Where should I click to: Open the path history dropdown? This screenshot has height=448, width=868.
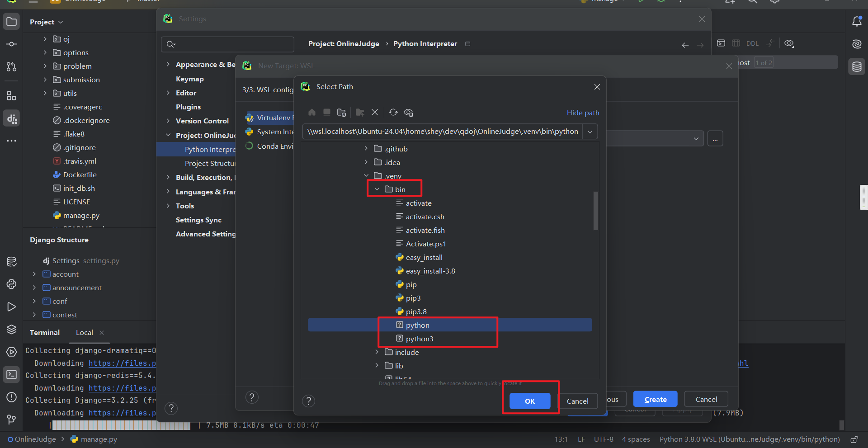[590, 132]
